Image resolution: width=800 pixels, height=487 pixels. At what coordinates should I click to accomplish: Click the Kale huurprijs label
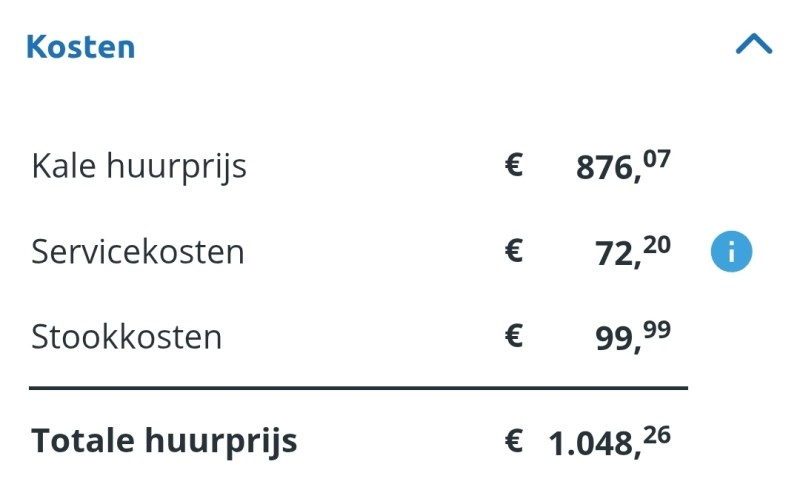point(139,166)
